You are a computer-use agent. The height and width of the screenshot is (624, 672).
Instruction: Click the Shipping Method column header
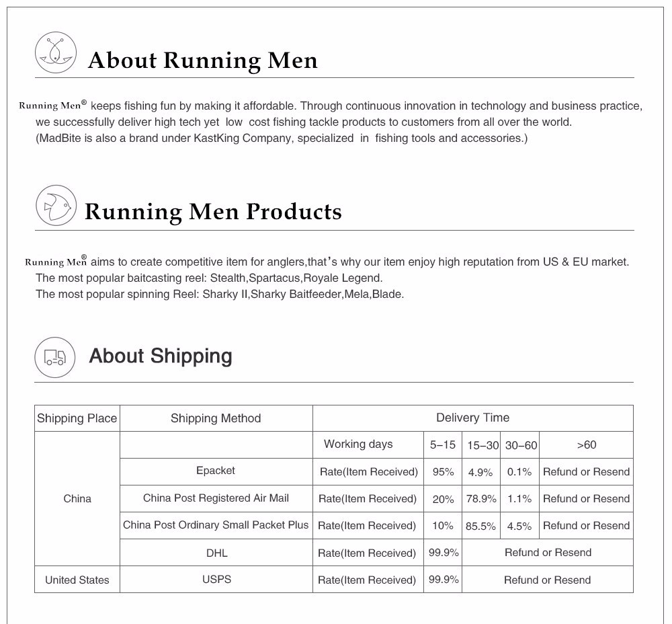click(x=216, y=418)
